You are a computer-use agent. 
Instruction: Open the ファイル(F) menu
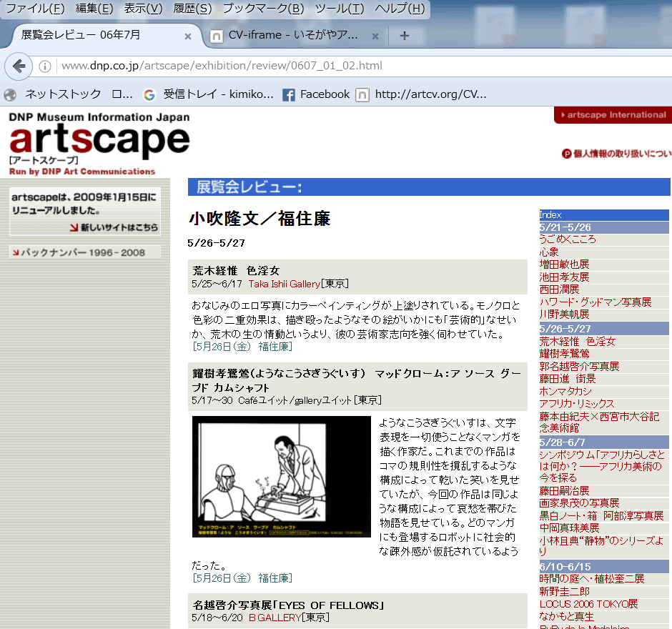tap(35, 8)
